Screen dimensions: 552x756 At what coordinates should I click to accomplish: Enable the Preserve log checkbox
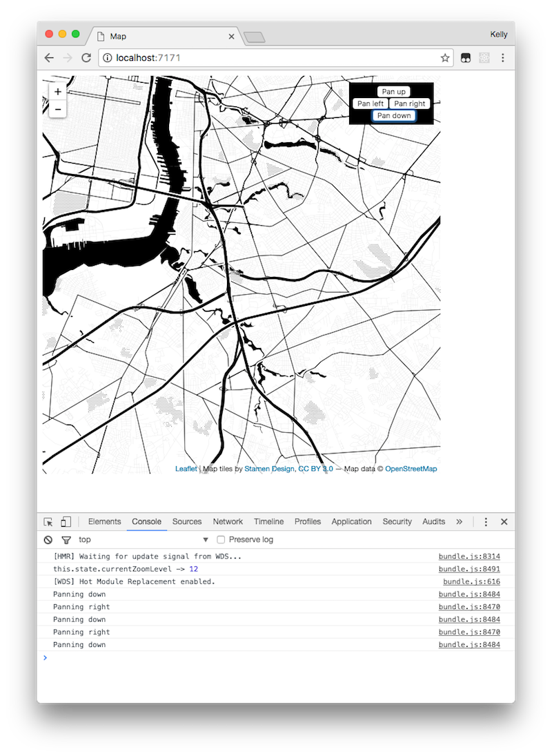pyautogui.click(x=220, y=539)
